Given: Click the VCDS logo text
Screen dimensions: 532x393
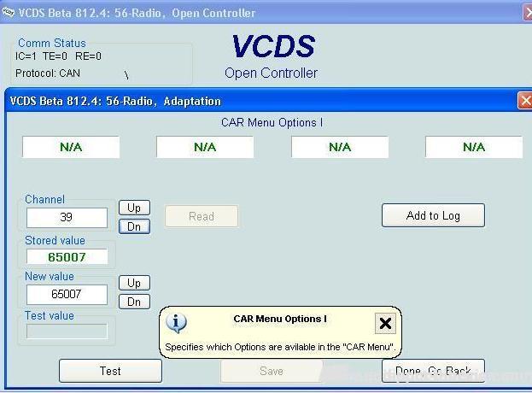Looking at the screenshot, I should (x=273, y=46).
